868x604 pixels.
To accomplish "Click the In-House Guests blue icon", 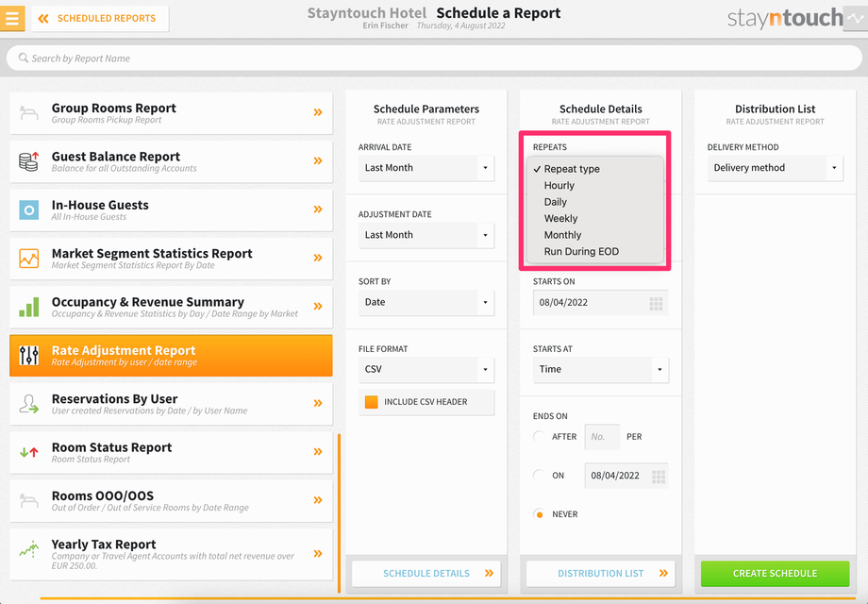I will point(29,210).
